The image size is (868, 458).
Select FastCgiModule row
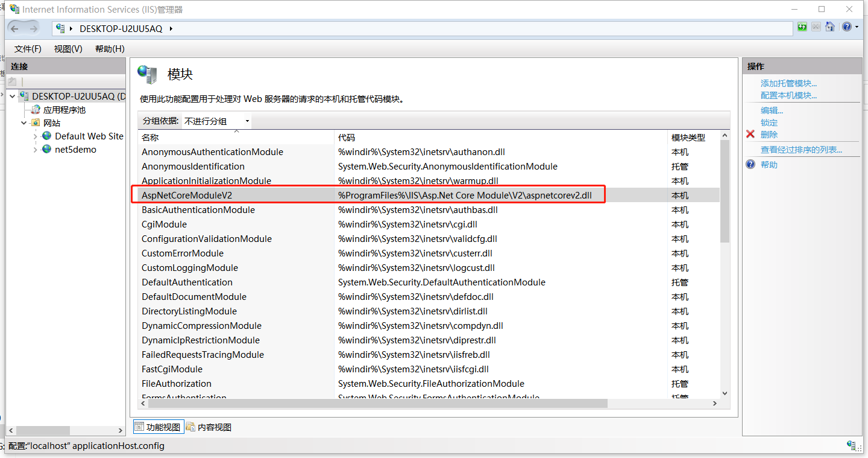pos(429,369)
